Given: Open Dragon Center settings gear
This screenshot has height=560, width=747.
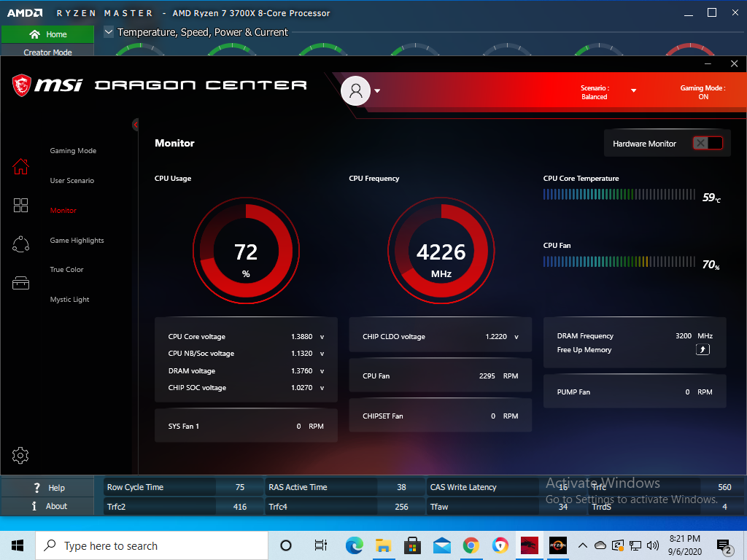Looking at the screenshot, I should [20, 456].
